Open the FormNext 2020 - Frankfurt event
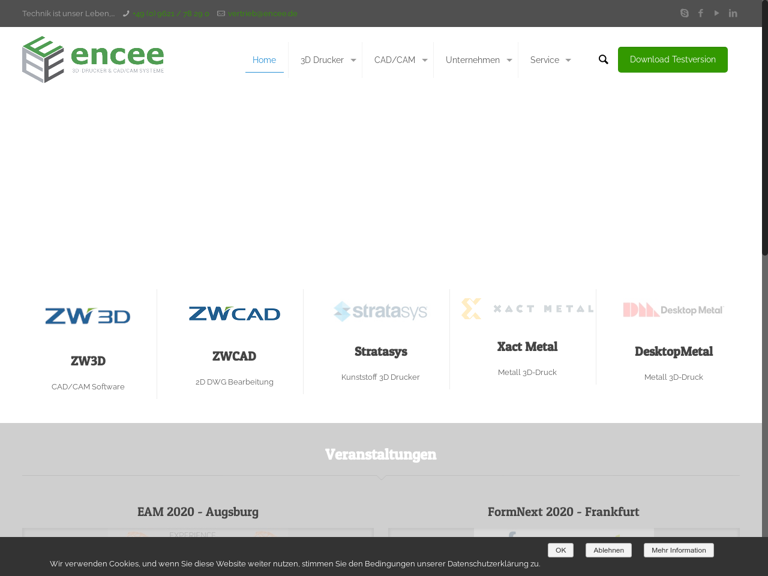The image size is (768, 576). pyautogui.click(x=563, y=511)
